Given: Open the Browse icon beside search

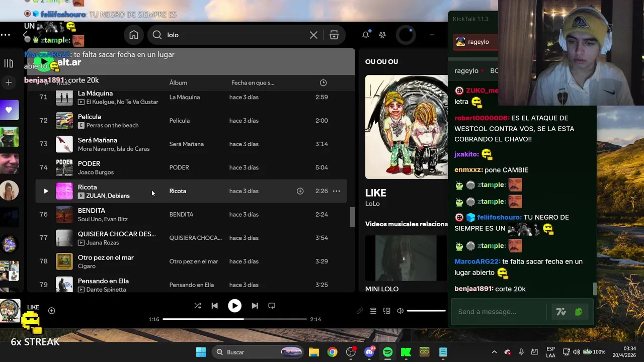Looking at the screenshot, I should [334, 35].
